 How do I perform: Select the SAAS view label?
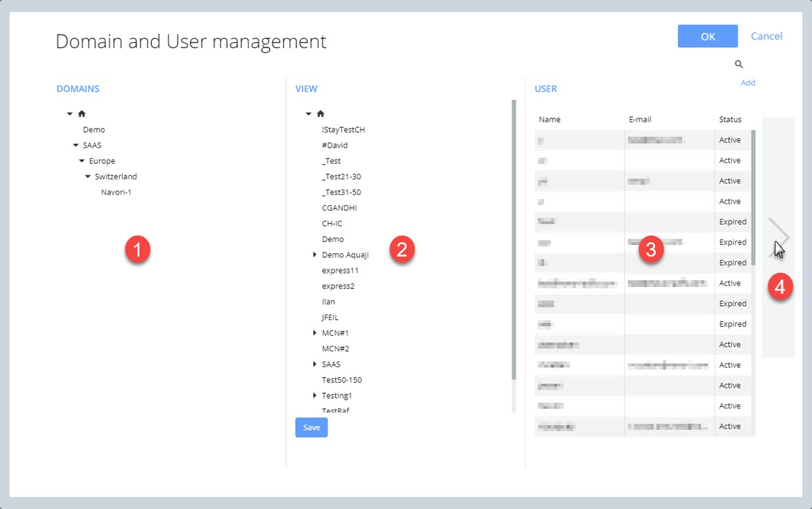pos(332,364)
